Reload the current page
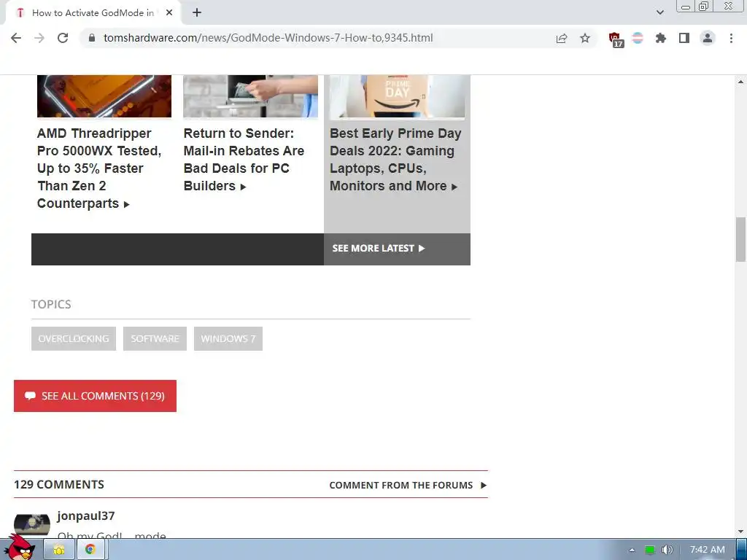747x560 pixels. pos(63,38)
